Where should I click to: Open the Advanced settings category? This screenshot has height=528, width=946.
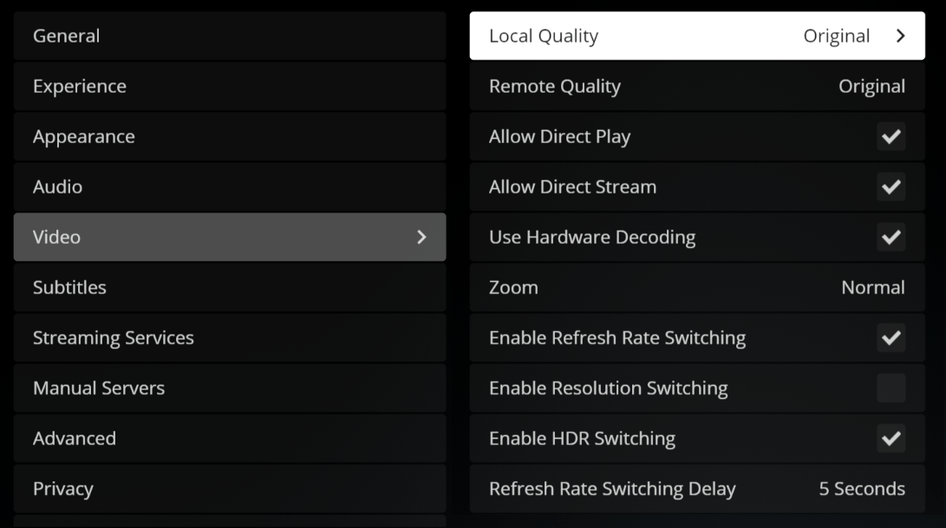tap(229, 438)
